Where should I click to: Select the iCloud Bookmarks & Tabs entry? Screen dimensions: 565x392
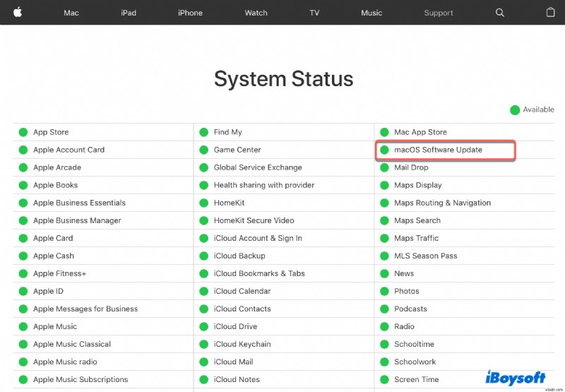pos(259,273)
